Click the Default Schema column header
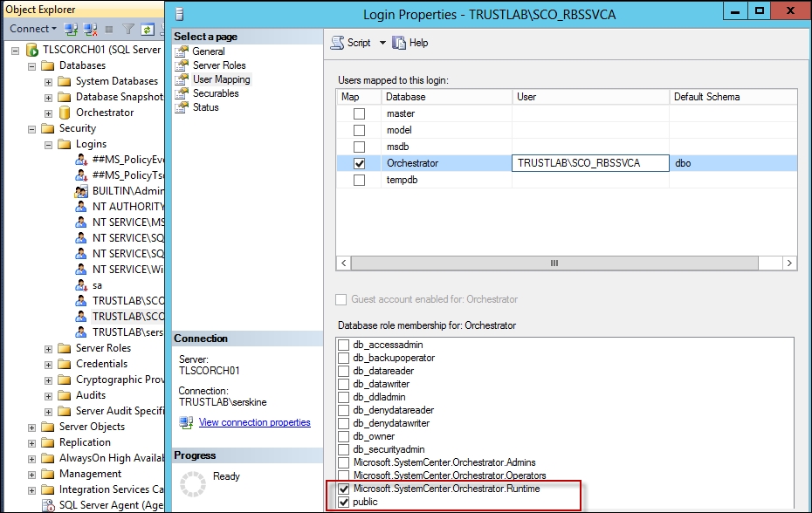 (x=733, y=97)
